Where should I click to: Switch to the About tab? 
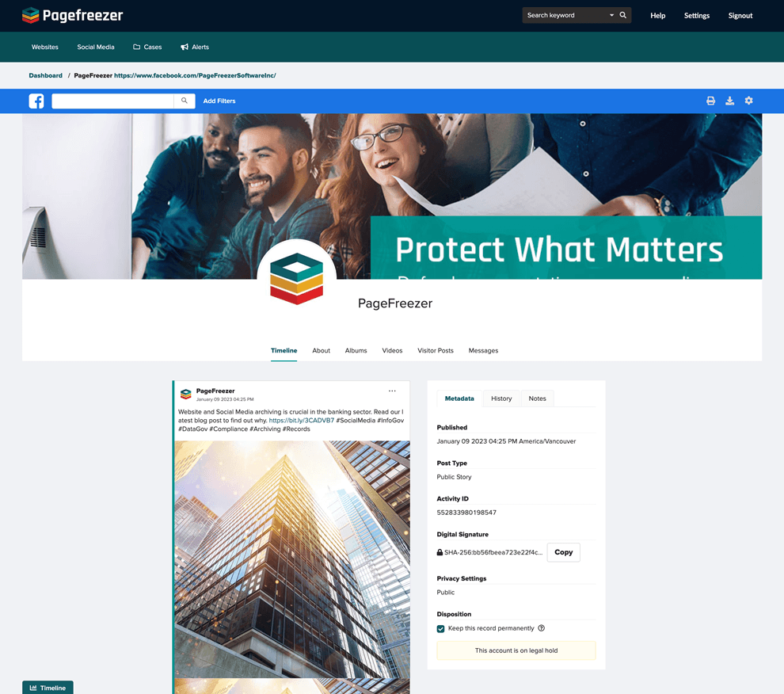(x=321, y=351)
